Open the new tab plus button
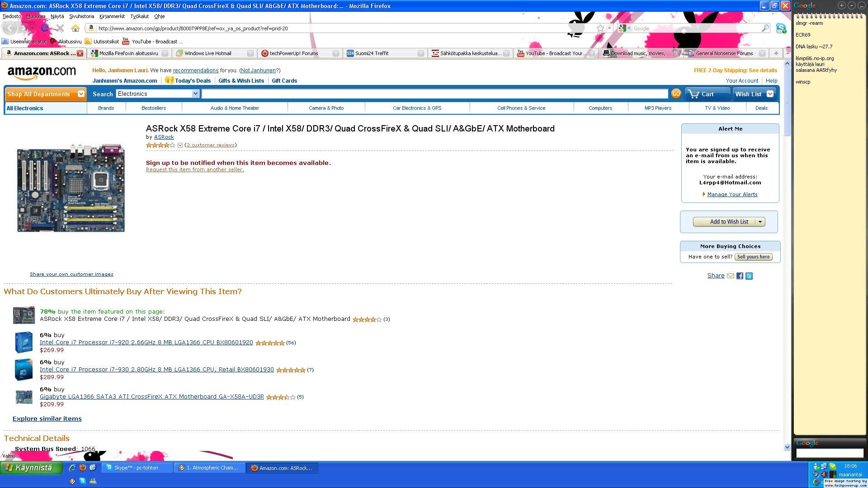The width and height of the screenshot is (868, 488). tap(776, 53)
